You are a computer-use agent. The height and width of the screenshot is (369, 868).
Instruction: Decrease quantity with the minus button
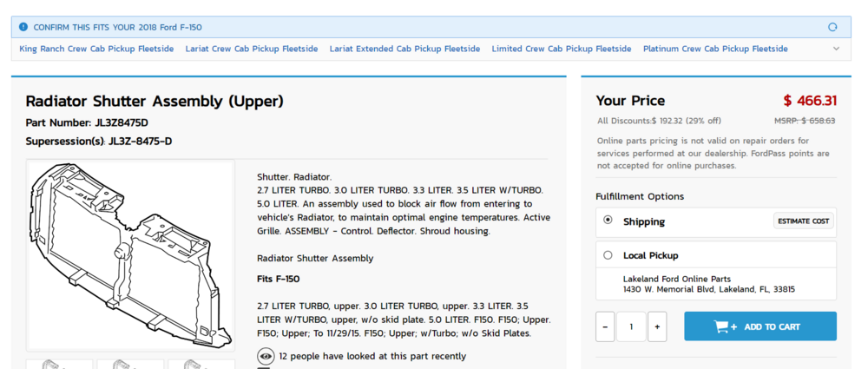[x=605, y=327]
